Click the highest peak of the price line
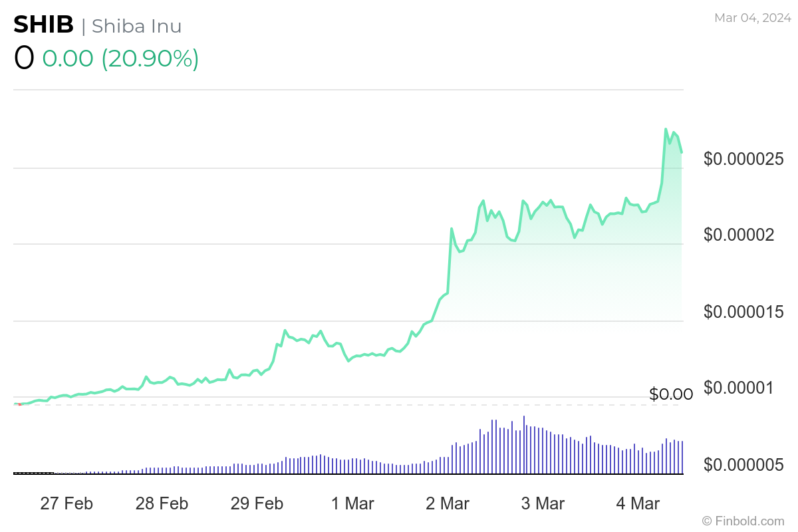Viewport: 798px width, 532px height. click(x=666, y=129)
